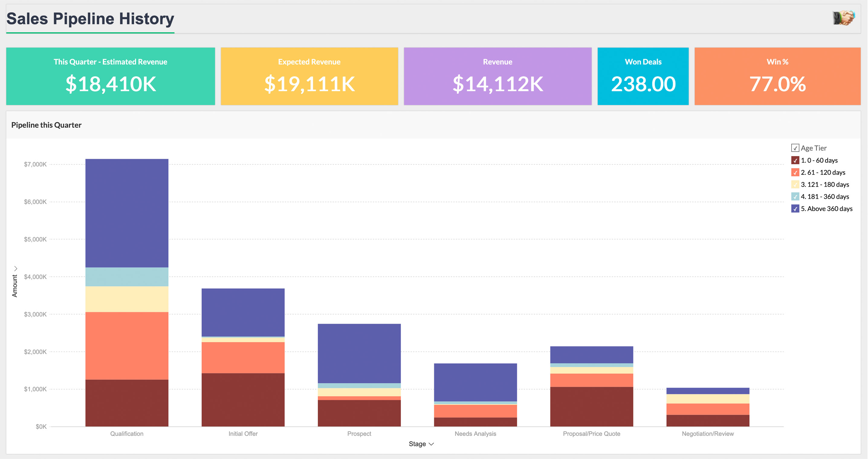Click the Win % 77.0% card
868x459 pixels.
[777, 76]
